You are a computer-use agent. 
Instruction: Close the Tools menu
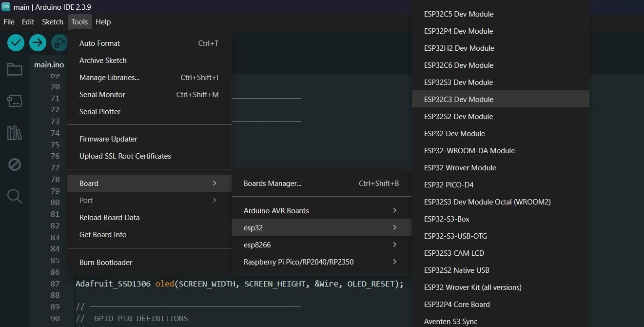click(79, 22)
